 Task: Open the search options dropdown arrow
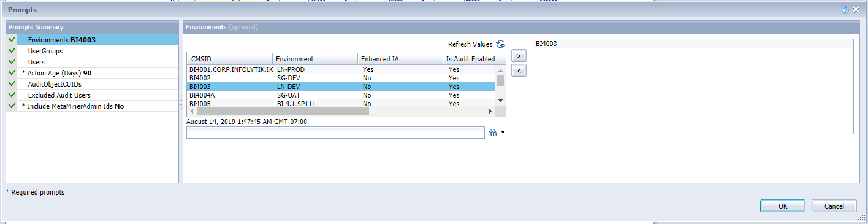coord(503,133)
